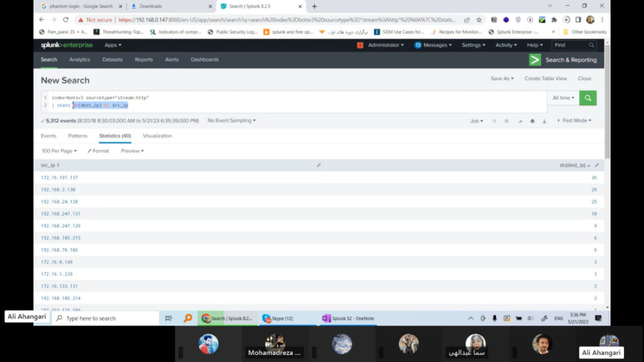The image size is (644, 362).
Task: Edit the src_ip column with its pencil
Action: click(318, 165)
